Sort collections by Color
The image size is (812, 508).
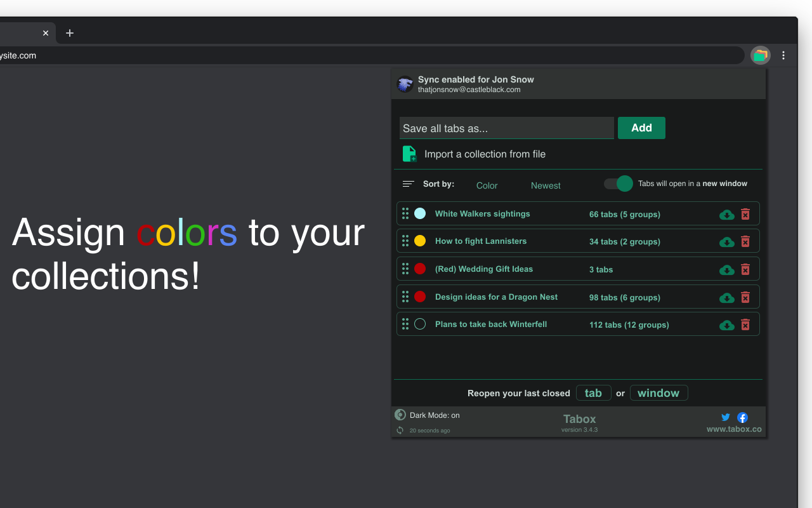pyautogui.click(x=487, y=185)
